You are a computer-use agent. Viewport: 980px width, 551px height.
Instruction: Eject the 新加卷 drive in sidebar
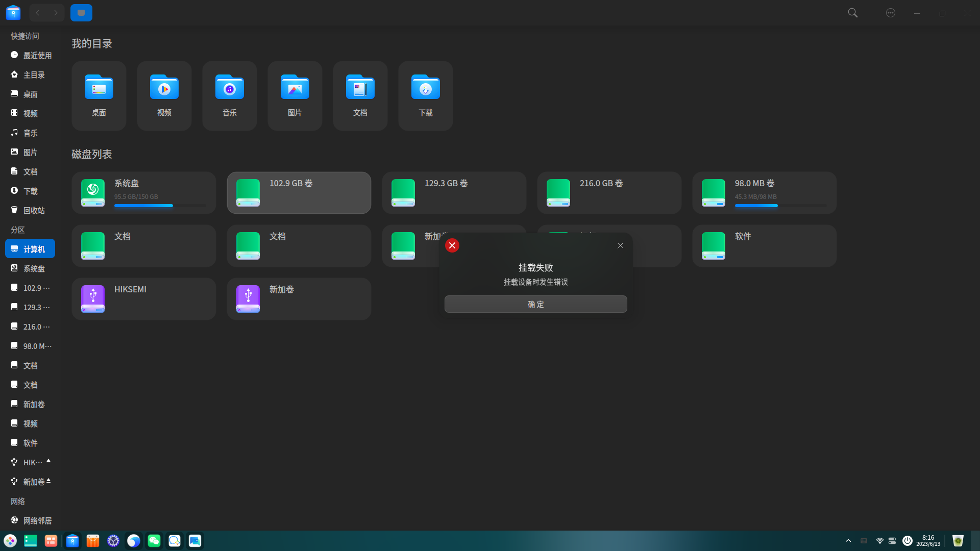point(48,481)
